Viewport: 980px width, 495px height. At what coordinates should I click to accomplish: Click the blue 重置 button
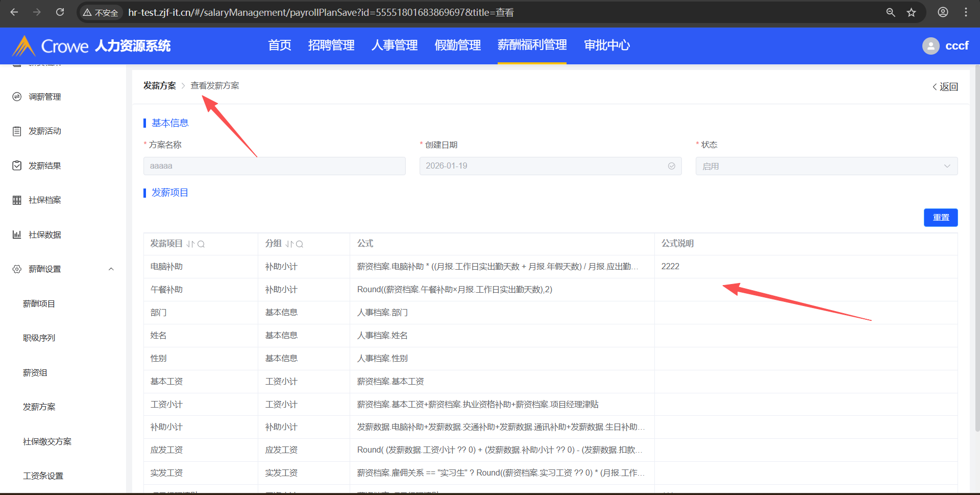940,218
